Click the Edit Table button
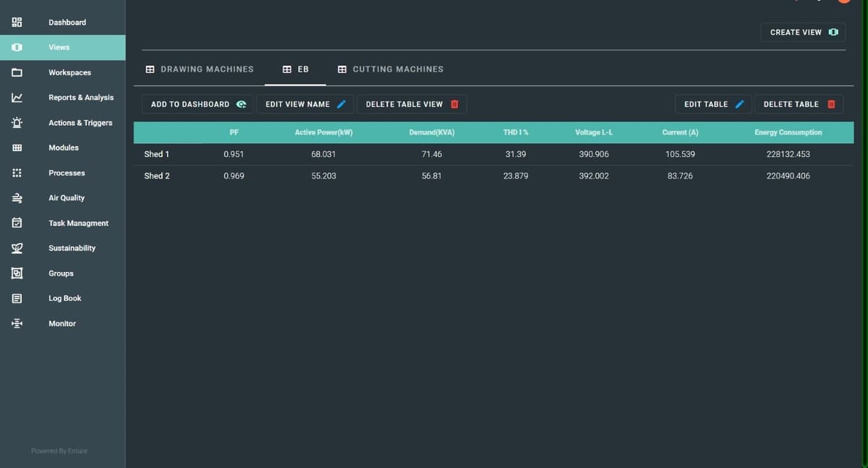Screen dimensions: 868x468 713,104
